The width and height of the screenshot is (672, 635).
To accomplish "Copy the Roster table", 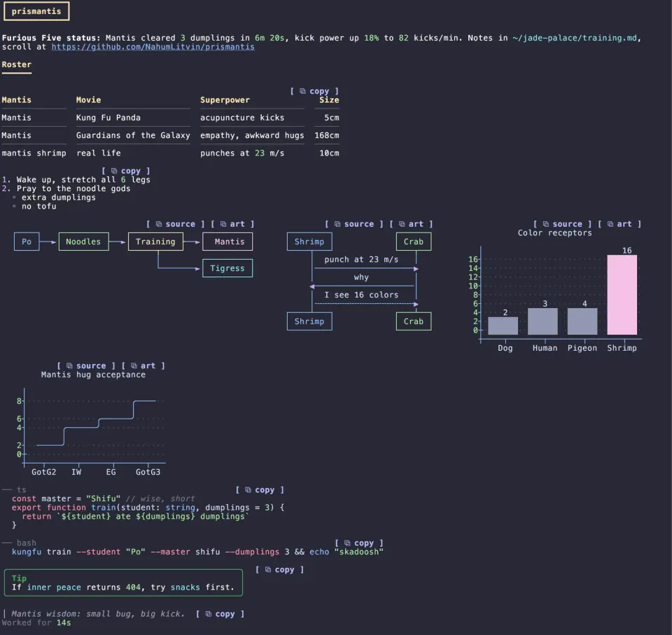I will [x=314, y=91].
